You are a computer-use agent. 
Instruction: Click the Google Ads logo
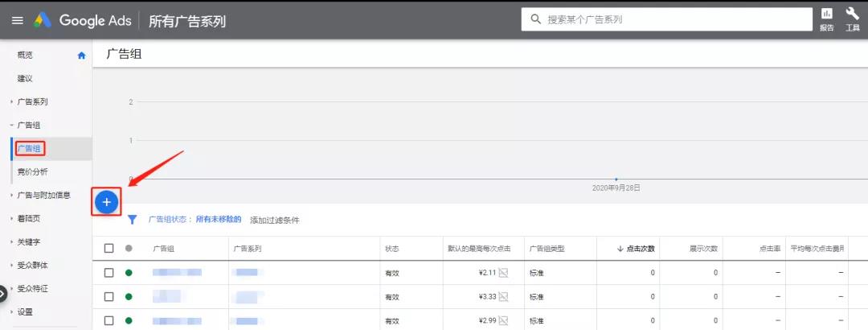click(x=83, y=20)
